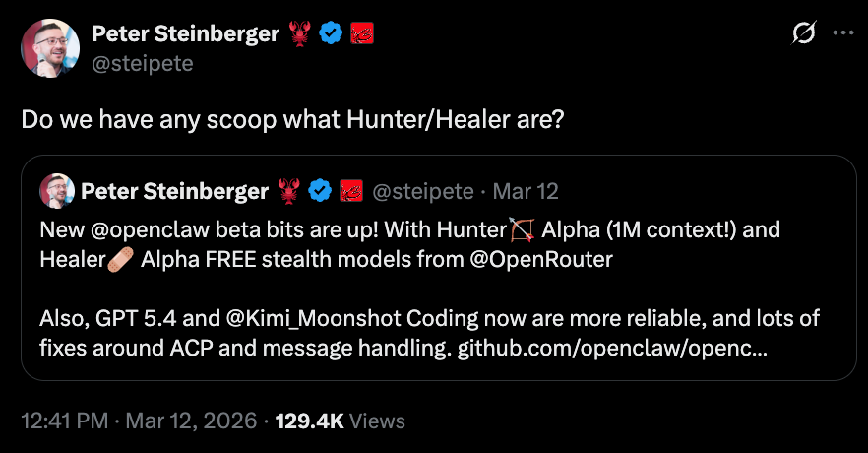Open the @steipete handle under main author name
868x453 pixels.
(143, 64)
